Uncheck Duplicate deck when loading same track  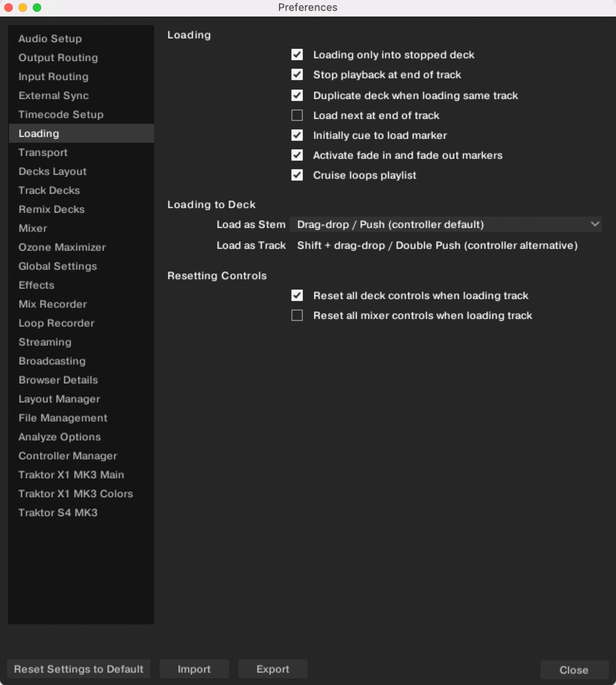coord(297,95)
